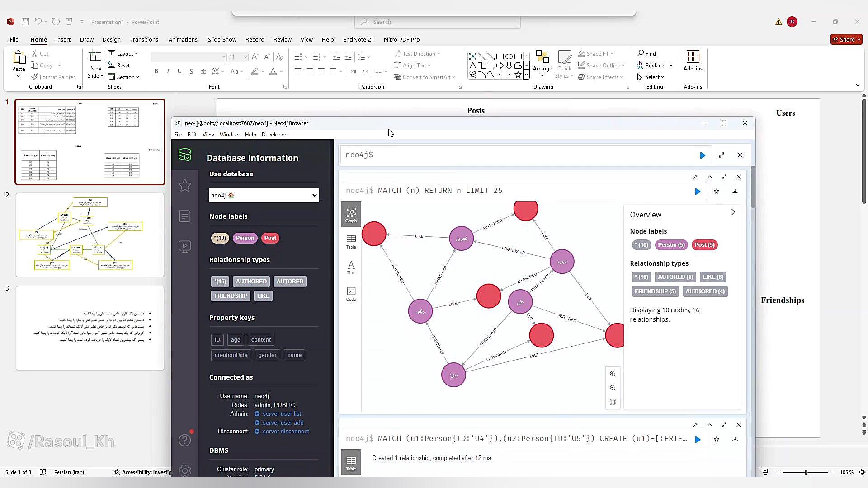Image resolution: width=868 pixels, height=488 pixels.
Task: Toggle Bold formatting in Font group
Action: point(156,71)
